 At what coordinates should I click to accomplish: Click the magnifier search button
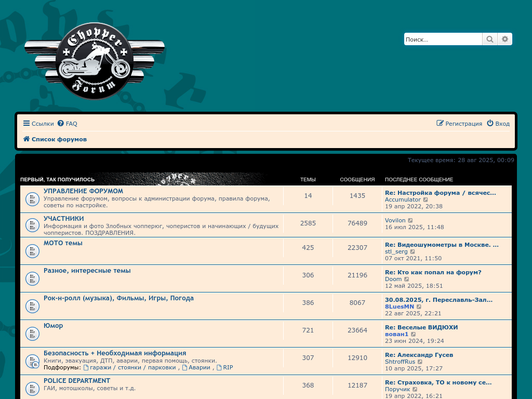point(489,39)
